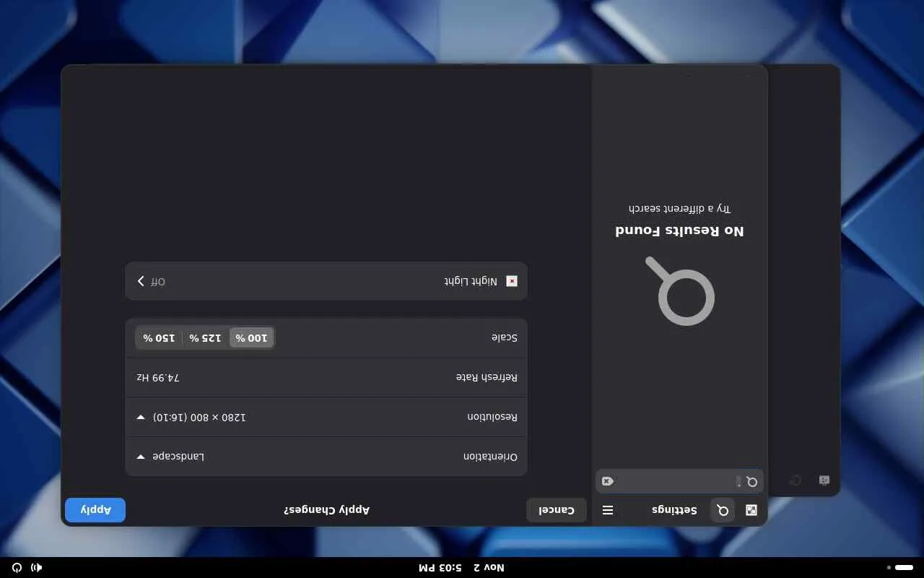Viewport: 924px width, 578px height.
Task: Click the Night Light label
Action: (471, 281)
